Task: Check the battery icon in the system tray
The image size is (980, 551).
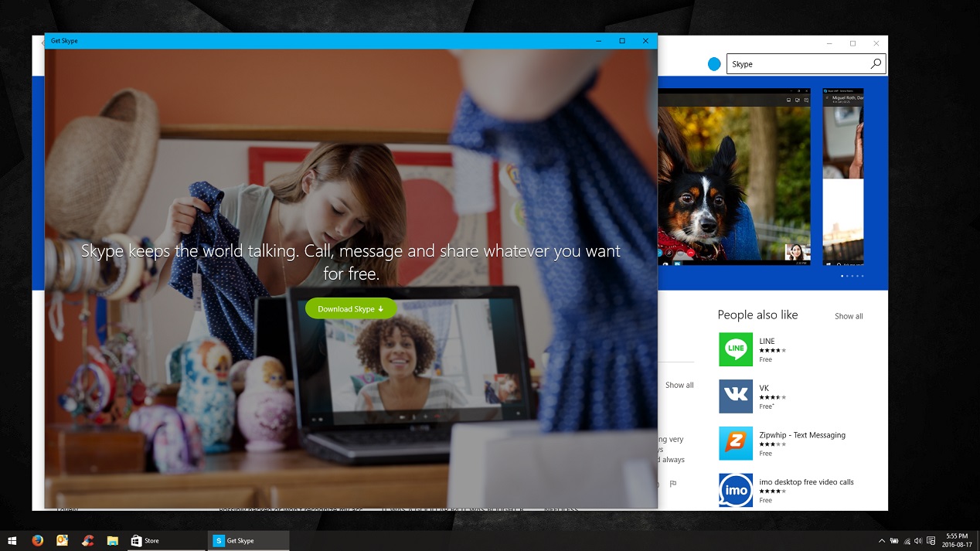Action: (894, 540)
